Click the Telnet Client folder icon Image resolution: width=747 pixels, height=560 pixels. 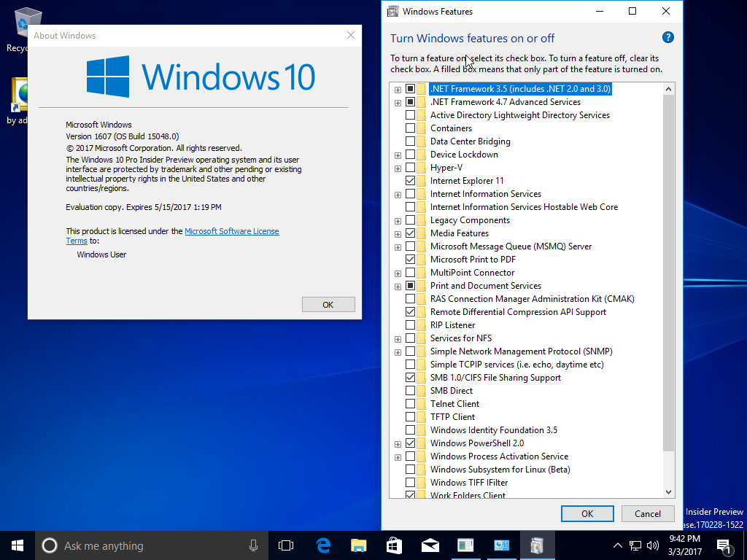pos(421,404)
